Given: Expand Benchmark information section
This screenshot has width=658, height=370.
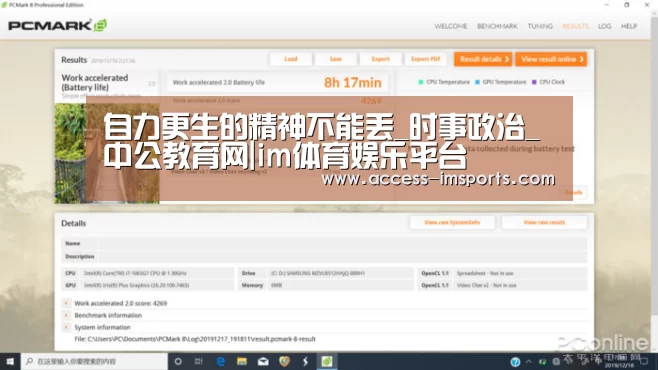Looking at the screenshot, I should coord(66,315).
